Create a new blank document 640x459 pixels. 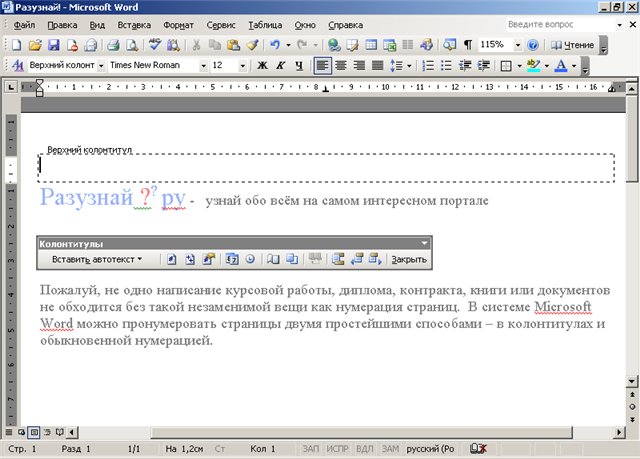(16, 45)
